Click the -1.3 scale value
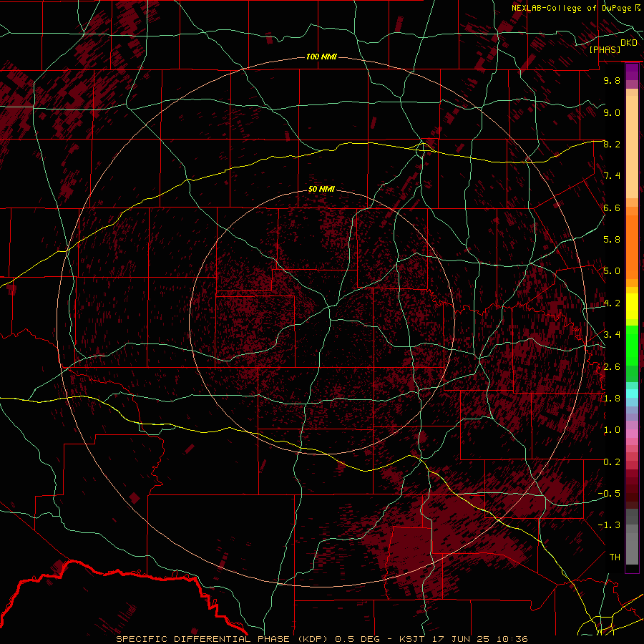644x644 pixels. pyautogui.click(x=609, y=525)
